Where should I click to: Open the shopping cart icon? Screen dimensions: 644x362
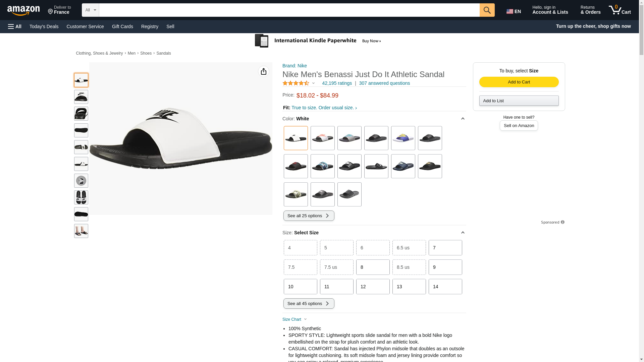tap(620, 10)
